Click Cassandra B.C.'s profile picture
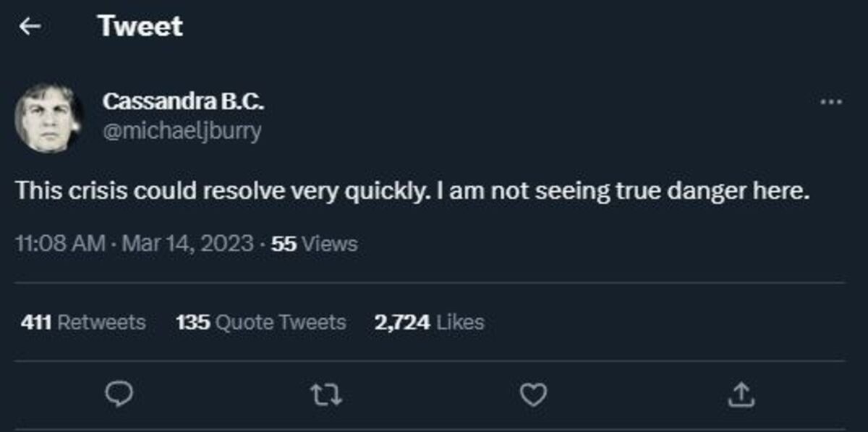Screen dimensions: 868x432 48,116
